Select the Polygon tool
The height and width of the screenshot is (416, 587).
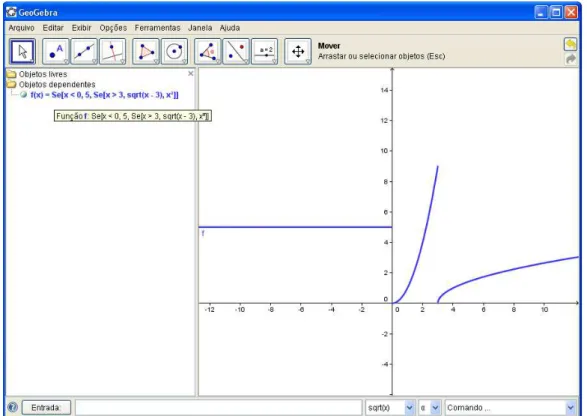pos(146,51)
